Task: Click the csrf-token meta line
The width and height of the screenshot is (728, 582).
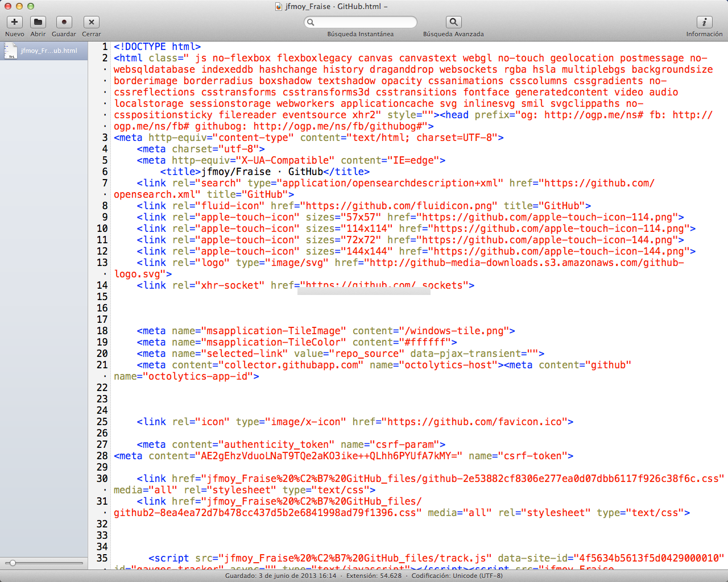Action: click(x=344, y=456)
